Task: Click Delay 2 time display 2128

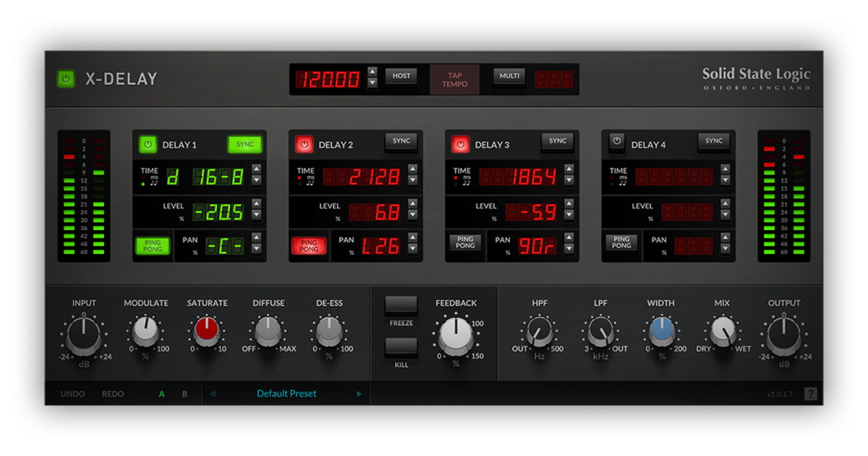Action: click(362, 176)
